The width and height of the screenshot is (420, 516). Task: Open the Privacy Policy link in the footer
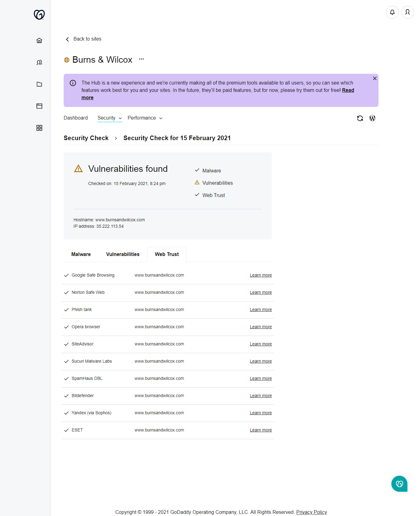(311, 512)
